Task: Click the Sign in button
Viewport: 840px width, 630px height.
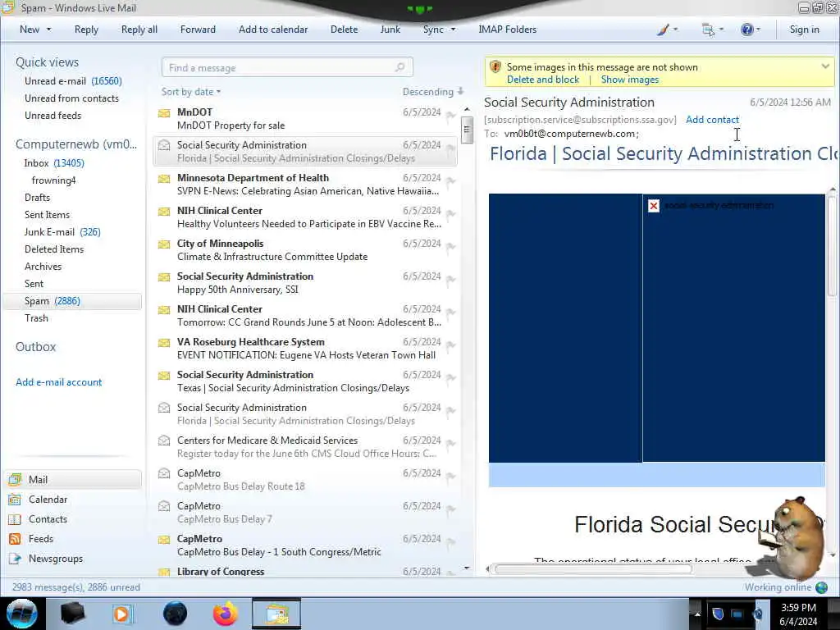Action: [804, 30]
